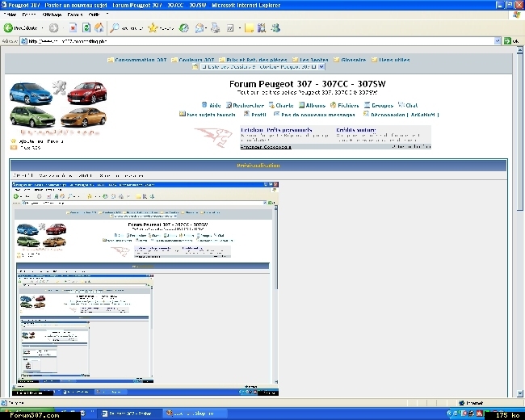Click the Albums icon
The height and width of the screenshot is (420, 525).
[302, 105]
